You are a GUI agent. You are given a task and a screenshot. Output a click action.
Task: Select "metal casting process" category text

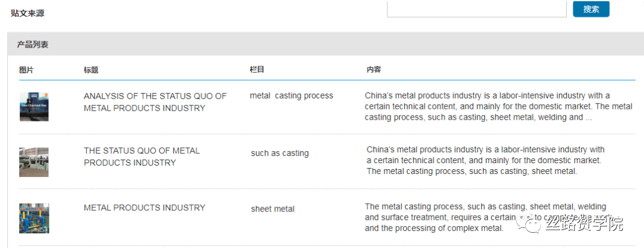292,95
